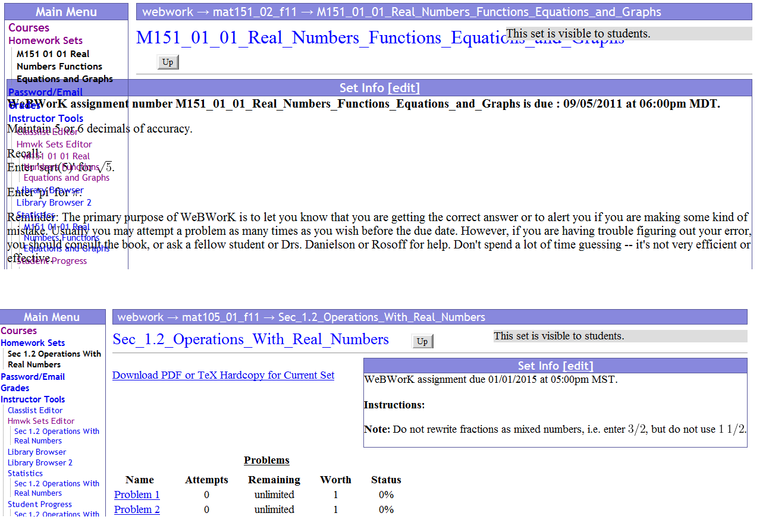Select Password/Email in the mat105 page sidebar
This screenshot has width=766, height=532.
pyautogui.click(x=33, y=376)
